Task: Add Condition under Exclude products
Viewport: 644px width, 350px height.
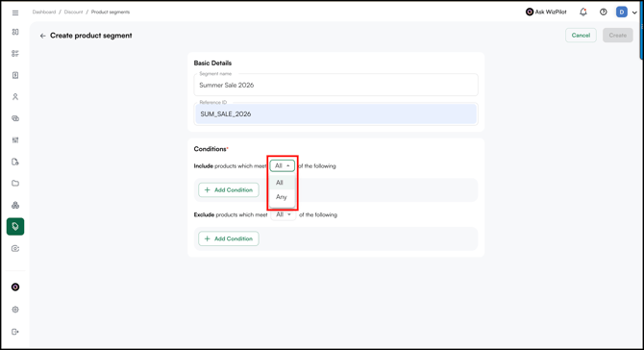Action: tap(229, 238)
